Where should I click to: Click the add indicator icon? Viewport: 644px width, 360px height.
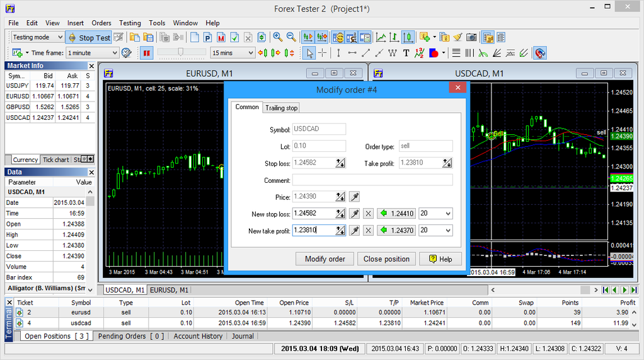pos(425,38)
